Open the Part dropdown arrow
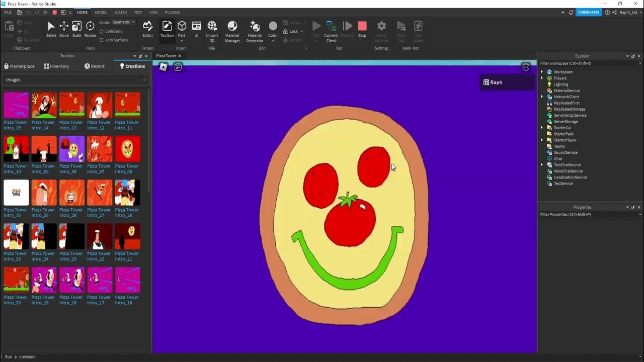 tap(182, 41)
